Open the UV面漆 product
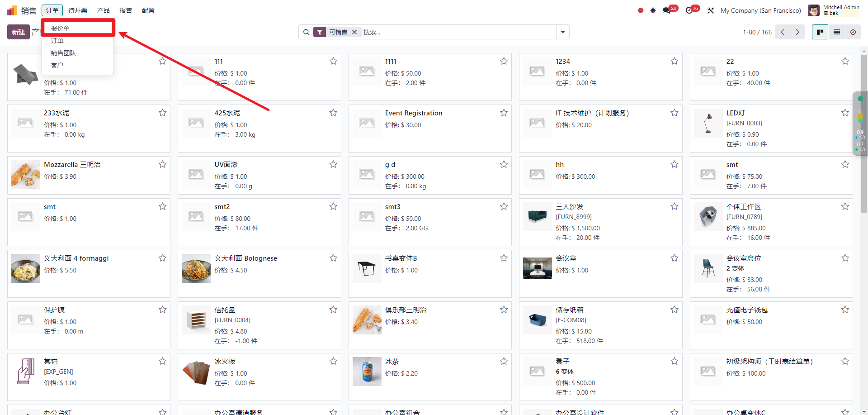The width and height of the screenshot is (868, 415). click(259, 176)
